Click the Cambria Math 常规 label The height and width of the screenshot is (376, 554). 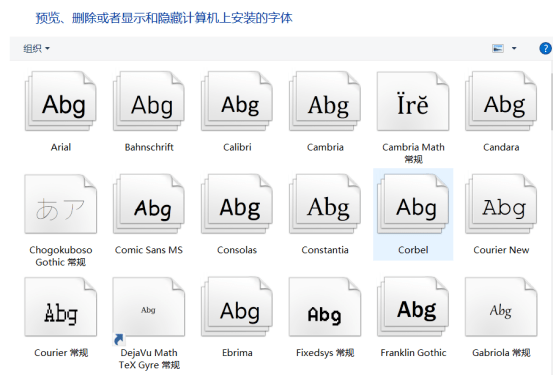pos(413,153)
